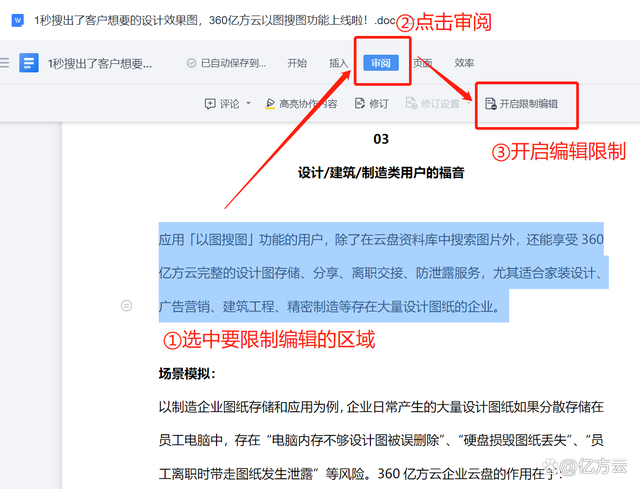Viewport: 640px width, 489px height.
Task: Click the auto-saved status checkmark icon
Action: click(x=191, y=63)
